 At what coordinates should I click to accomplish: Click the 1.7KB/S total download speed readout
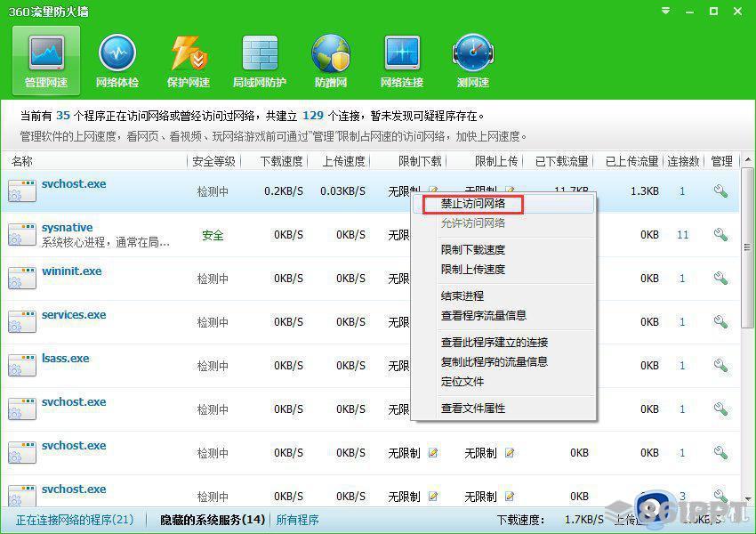coord(583,520)
